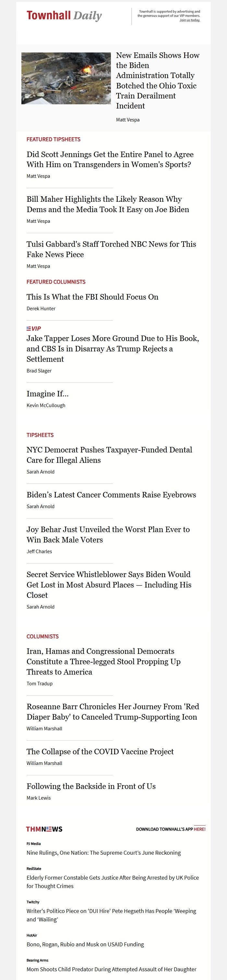227x980 pixels.
Task: Read Bono, Rogan, Rubio USAID Funding story
Action: [x=85, y=944]
